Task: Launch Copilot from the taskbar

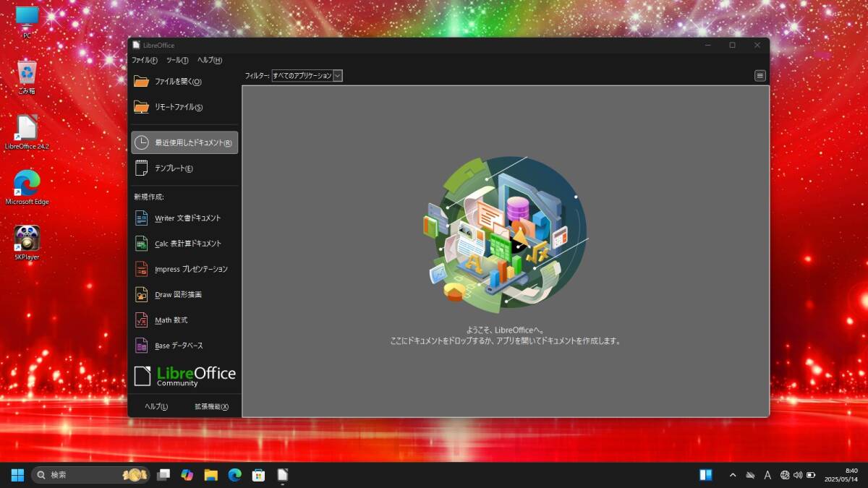Action: pyautogui.click(x=187, y=475)
